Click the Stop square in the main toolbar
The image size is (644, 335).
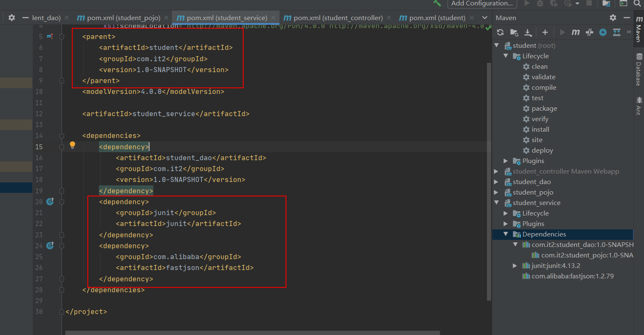[x=589, y=3]
